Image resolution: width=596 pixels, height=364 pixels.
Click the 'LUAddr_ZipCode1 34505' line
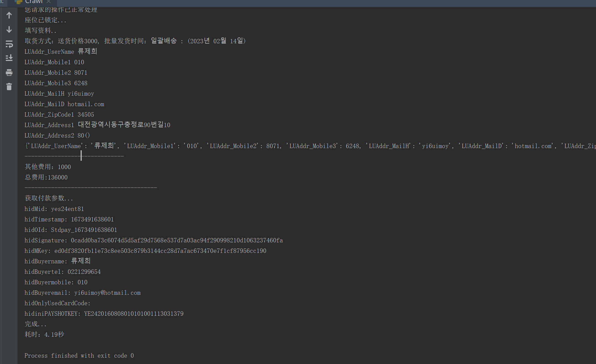tap(59, 115)
